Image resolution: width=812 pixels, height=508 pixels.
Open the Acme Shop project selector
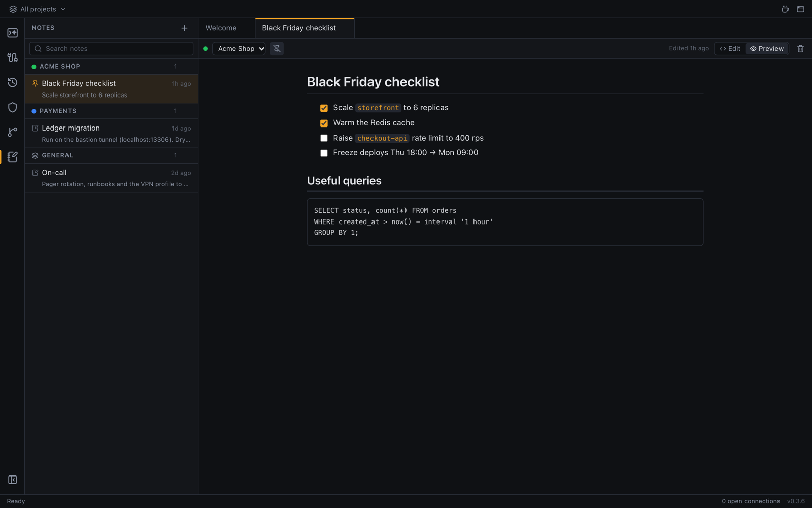click(239, 49)
